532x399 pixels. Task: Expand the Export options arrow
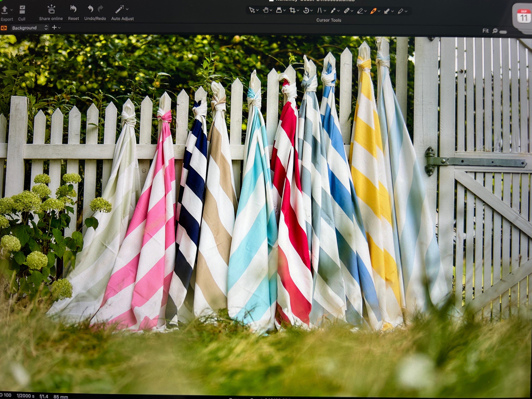coord(11,10)
